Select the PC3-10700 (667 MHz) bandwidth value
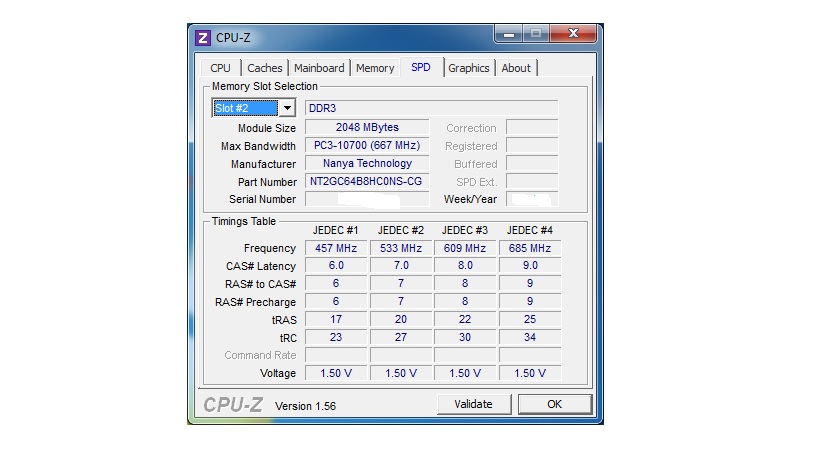The image size is (819, 460). 367,145
